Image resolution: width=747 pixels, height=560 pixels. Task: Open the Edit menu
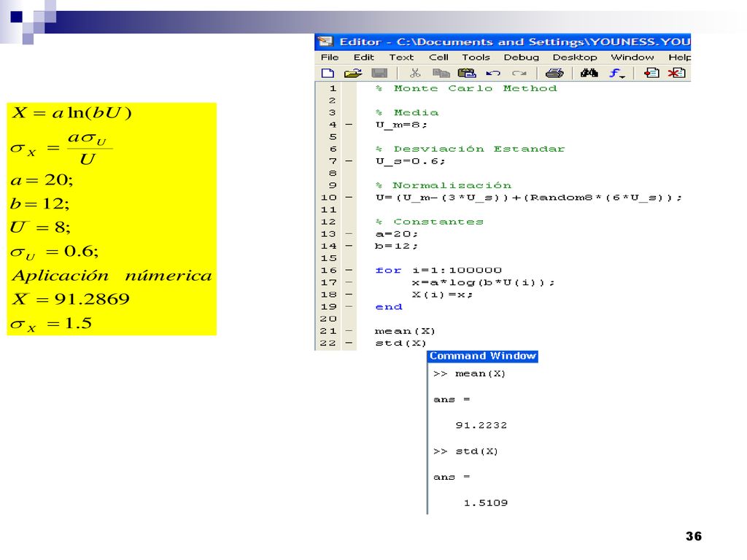(363, 57)
